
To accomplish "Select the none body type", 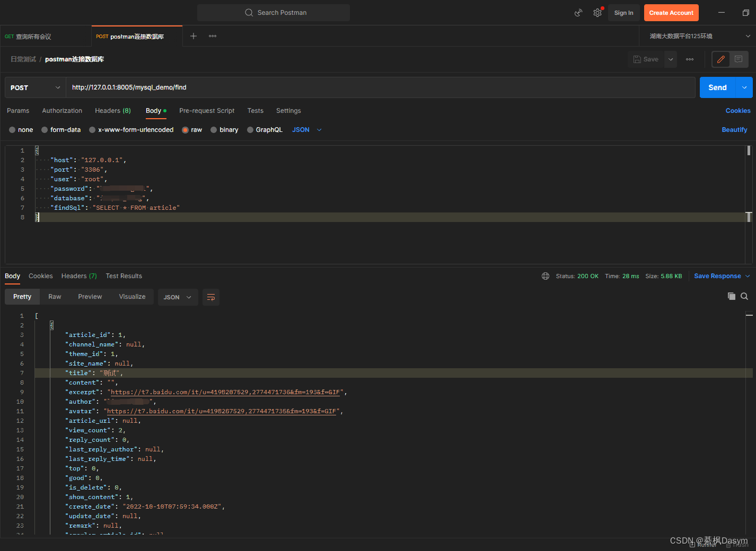I will [x=21, y=130].
